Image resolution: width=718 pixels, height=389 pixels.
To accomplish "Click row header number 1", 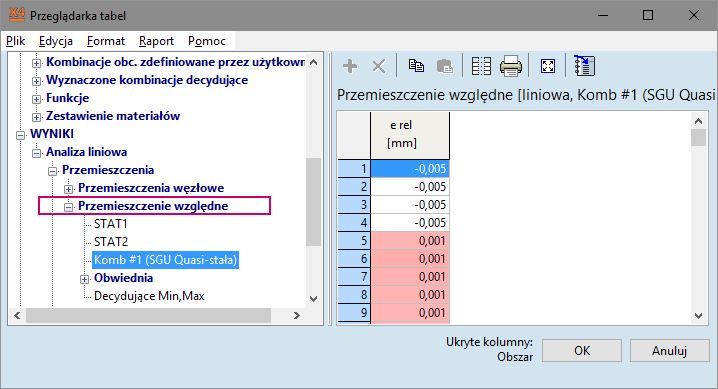I will coord(354,169).
